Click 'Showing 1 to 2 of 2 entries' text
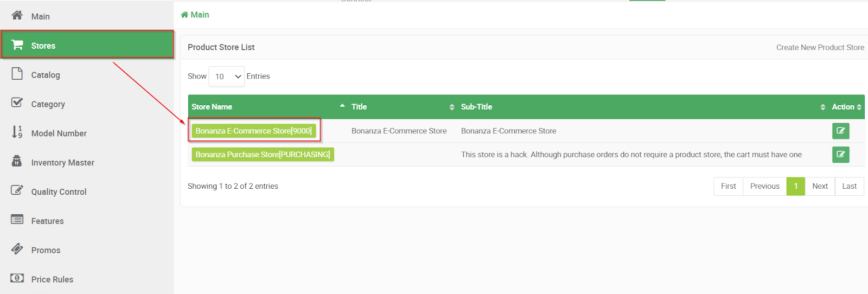 pyautogui.click(x=233, y=186)
